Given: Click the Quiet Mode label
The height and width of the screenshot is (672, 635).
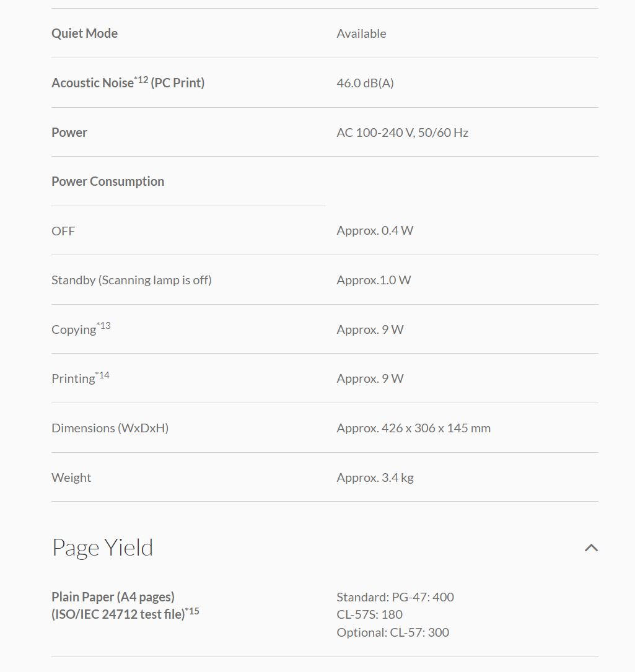Looking at the screenshot, I should tap(84, 33).
